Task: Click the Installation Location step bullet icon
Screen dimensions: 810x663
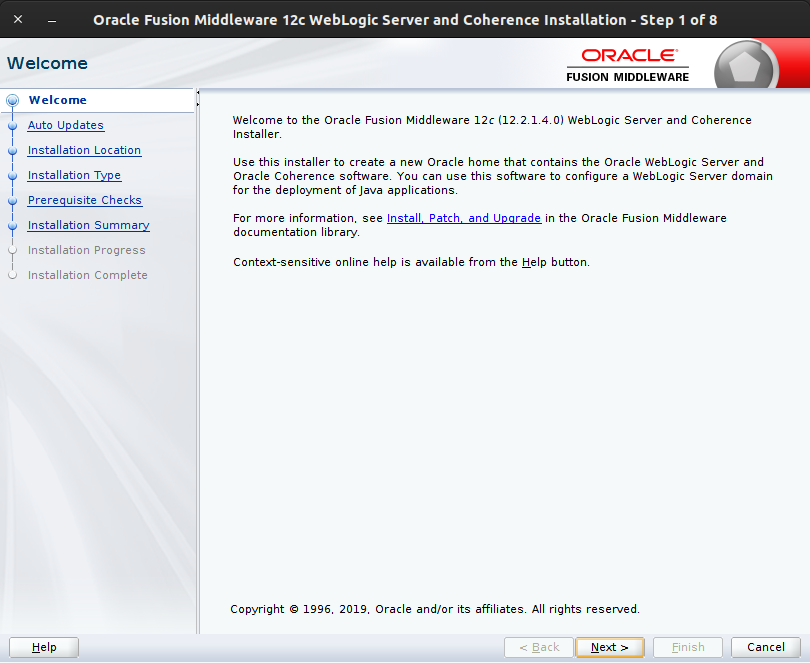Action: pyautogui.click(x=12, y=150)
